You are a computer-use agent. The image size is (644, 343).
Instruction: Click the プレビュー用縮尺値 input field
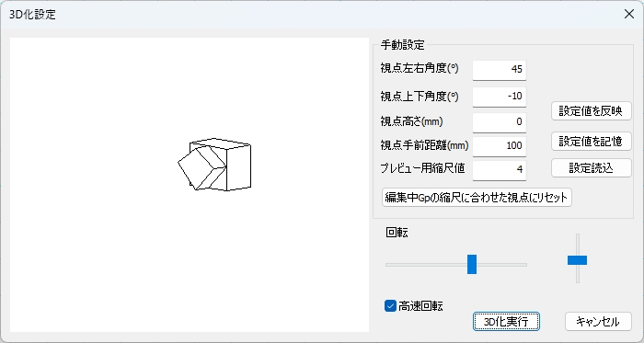click(x=499, y=169)
